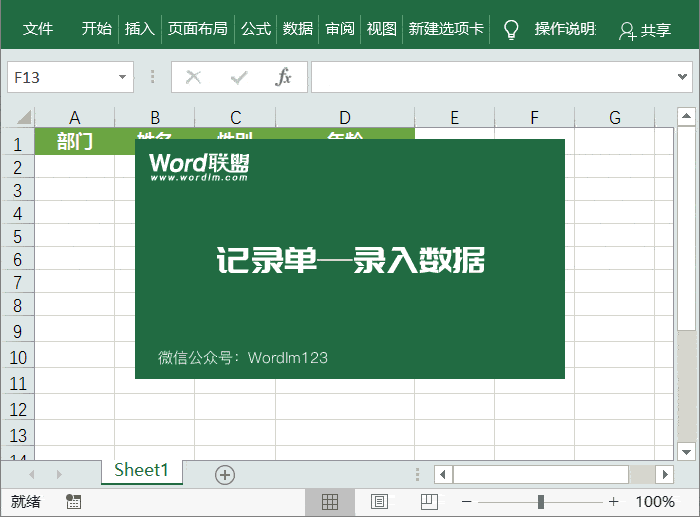Open the 公式 ribbon tab

click(x=256, y=29)
